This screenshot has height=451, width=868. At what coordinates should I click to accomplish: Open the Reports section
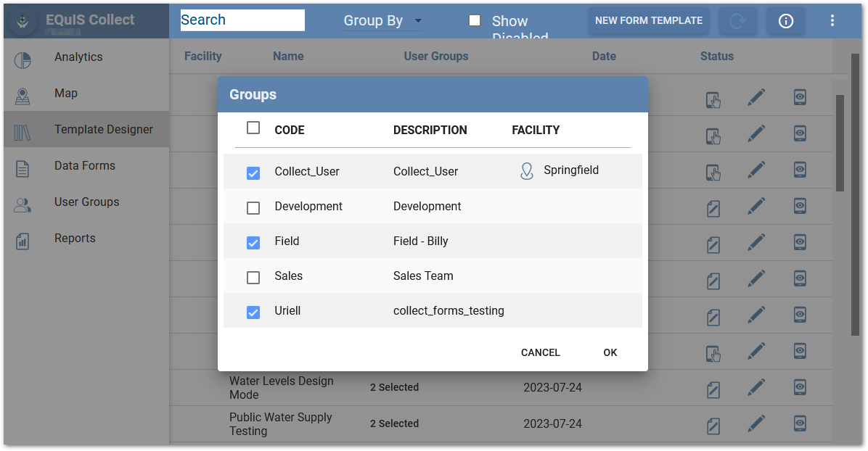pos(75,238)
